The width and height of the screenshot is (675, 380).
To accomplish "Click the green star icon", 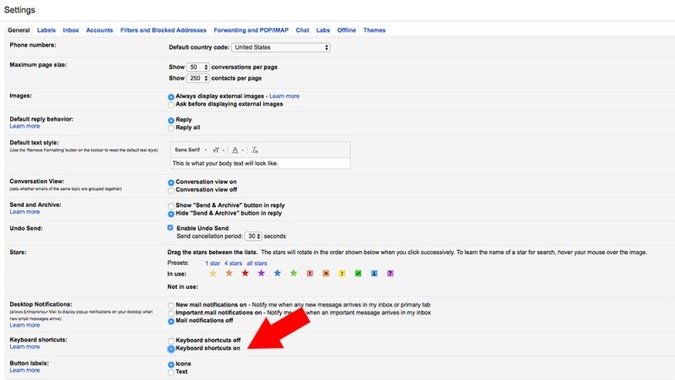I will point(294,273).
